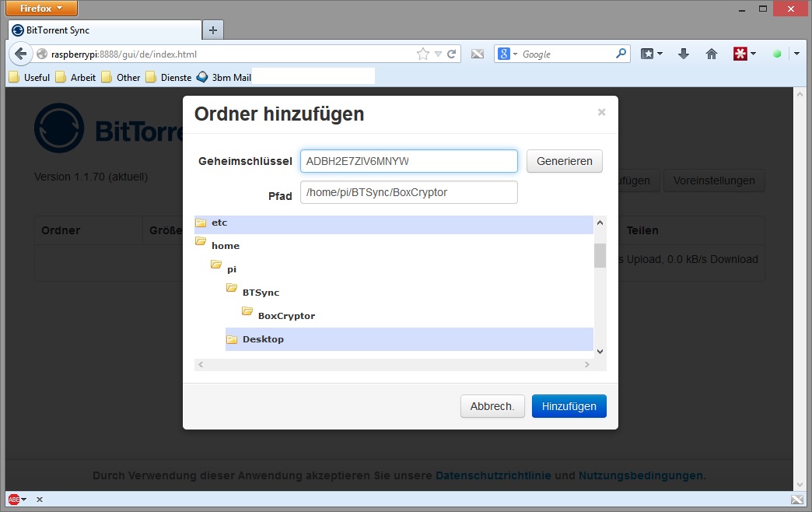812x512 pixels.
Task: Click the folder tree vertical scrollbar thumb
Action: (600, 255)
